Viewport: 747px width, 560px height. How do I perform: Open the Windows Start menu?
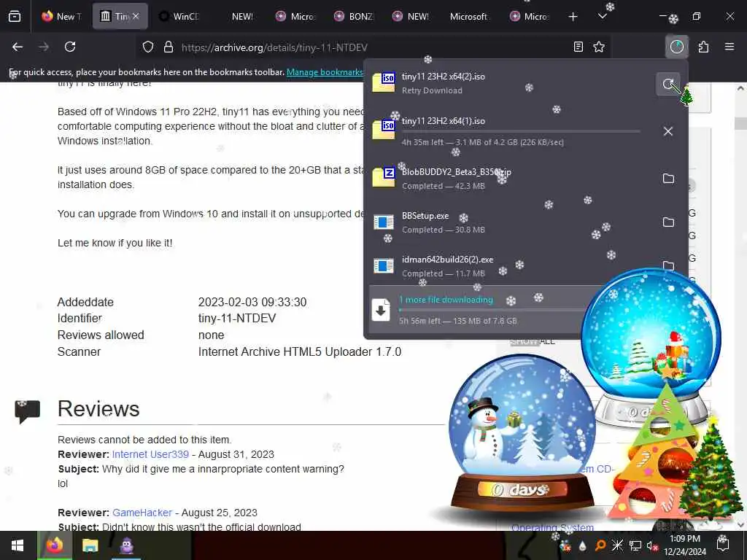(x=18, y=545)
